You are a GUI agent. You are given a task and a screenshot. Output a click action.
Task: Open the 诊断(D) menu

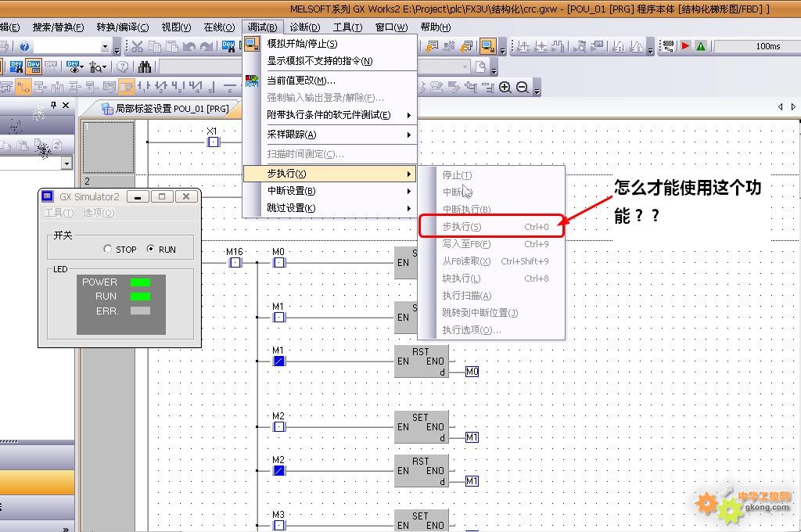[305, 27]
